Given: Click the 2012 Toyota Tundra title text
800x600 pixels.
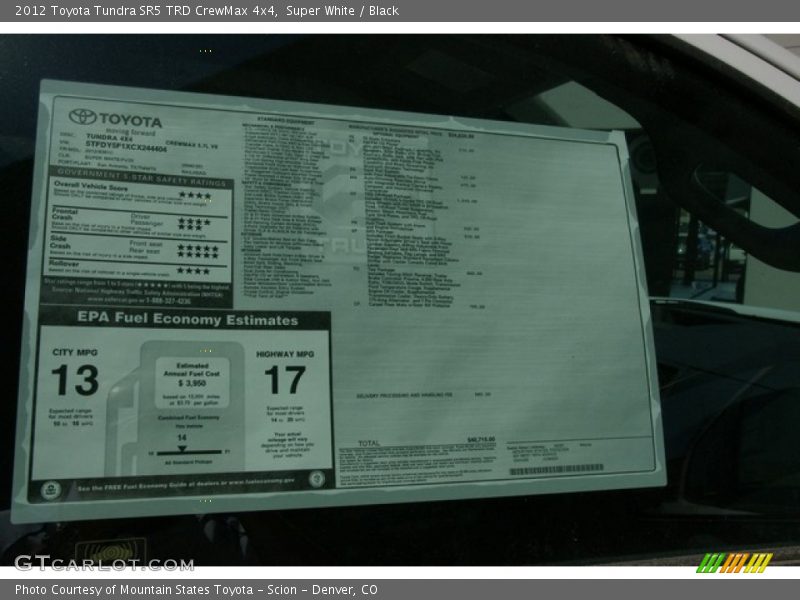Looking at the screenshot, I should [x=200, y=11].
